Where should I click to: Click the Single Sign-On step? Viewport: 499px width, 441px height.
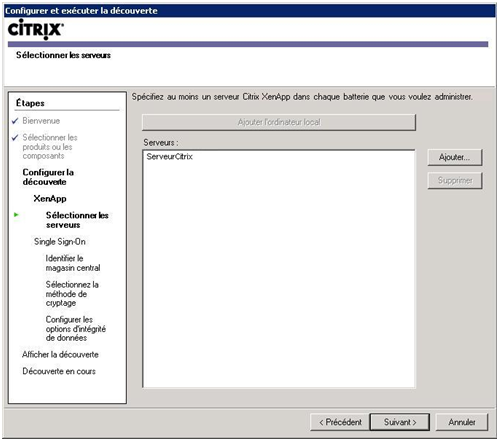tap(60, 241)
